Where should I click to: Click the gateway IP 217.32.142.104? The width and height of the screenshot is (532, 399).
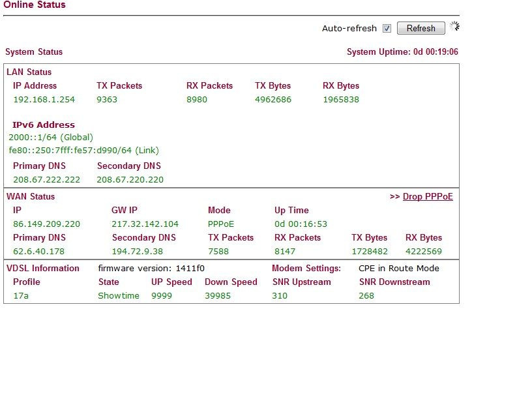pos(145,224)
